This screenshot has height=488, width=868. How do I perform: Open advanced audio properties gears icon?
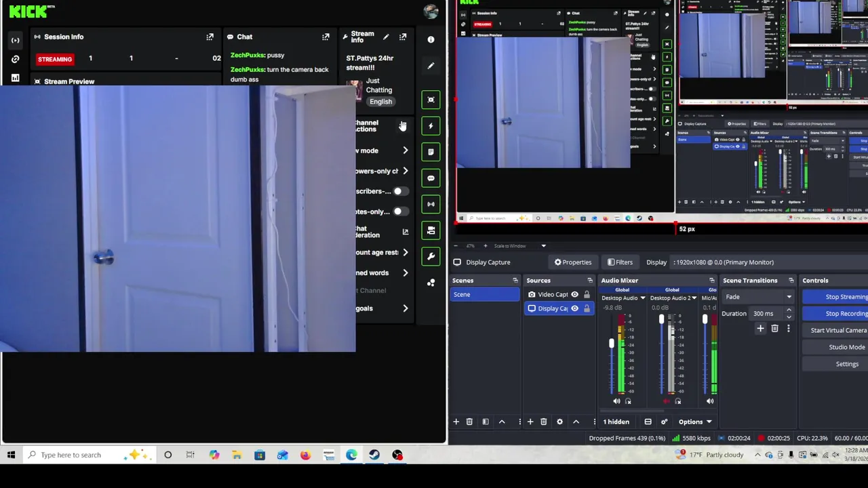click(664, 422)
